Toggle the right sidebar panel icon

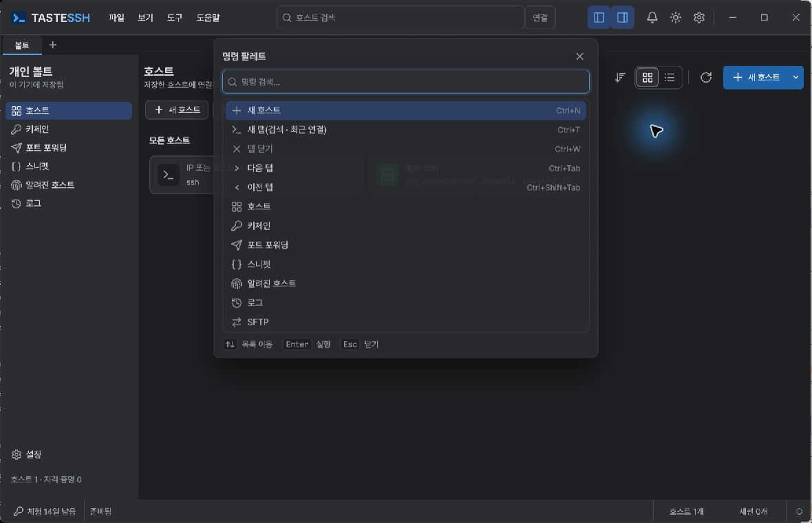coord(623,18)
